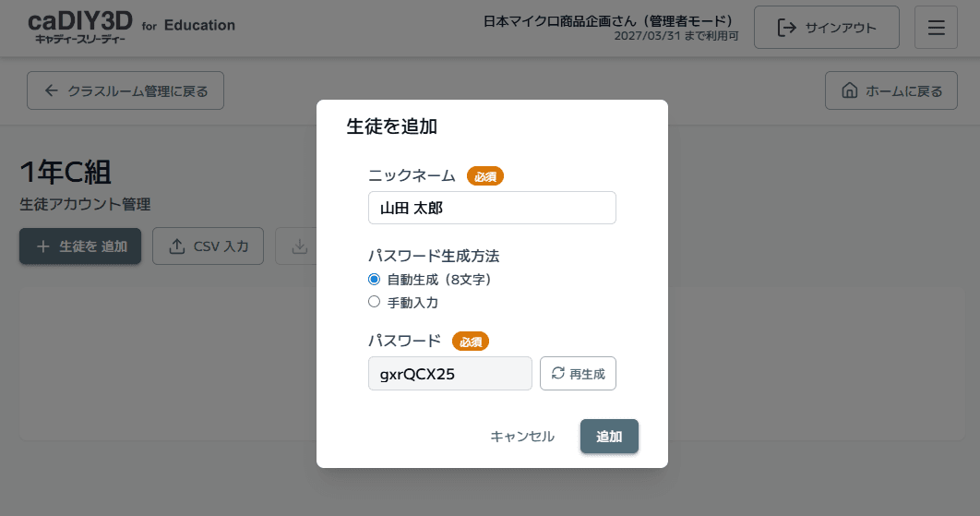Click the ホームに戻る home button
980x516 pixels.
tap(890, 90)
